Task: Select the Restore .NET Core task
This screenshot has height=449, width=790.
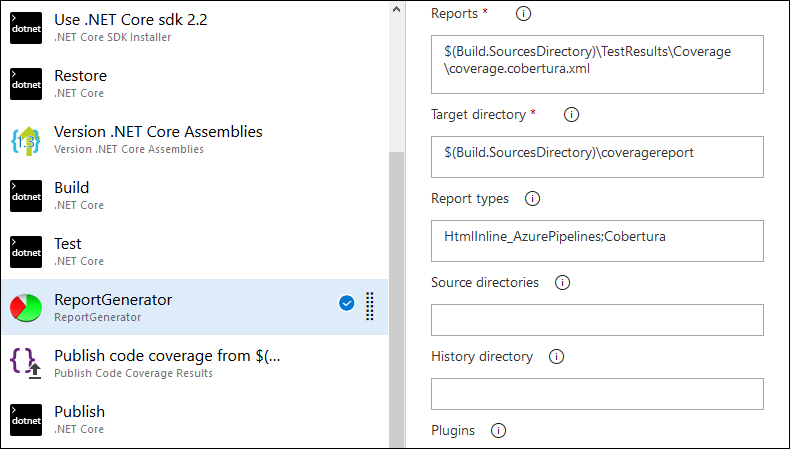Action: (x=194, y=84)
